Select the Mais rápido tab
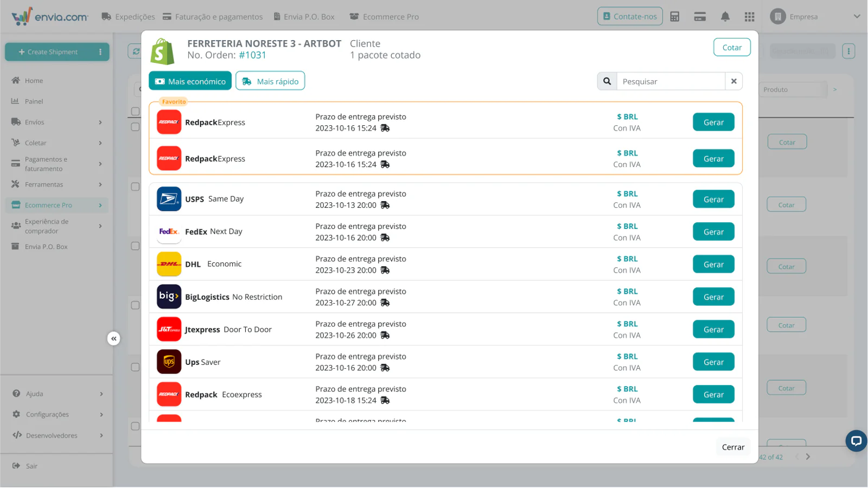Viewport: 868px width, 488px height. point(270,81)
